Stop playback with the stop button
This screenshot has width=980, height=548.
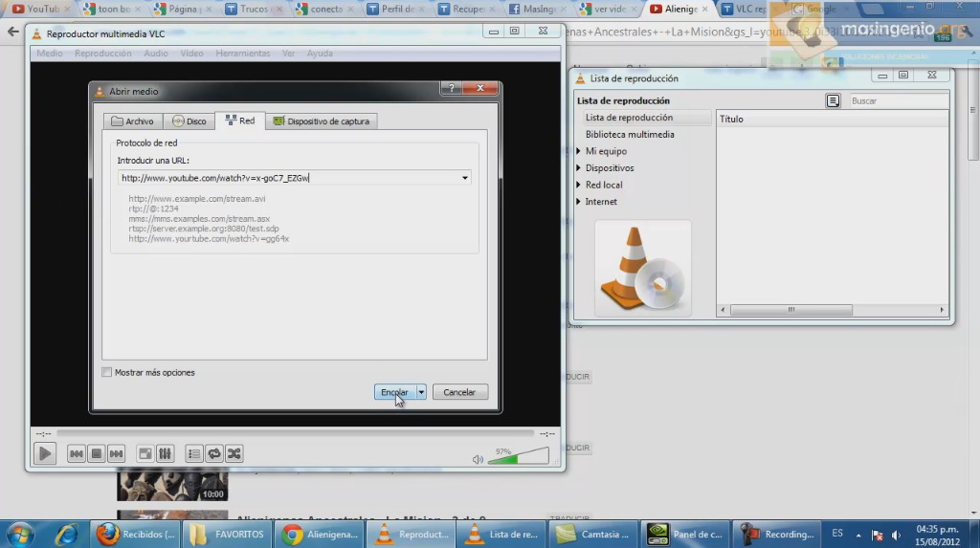click(97, 453)
